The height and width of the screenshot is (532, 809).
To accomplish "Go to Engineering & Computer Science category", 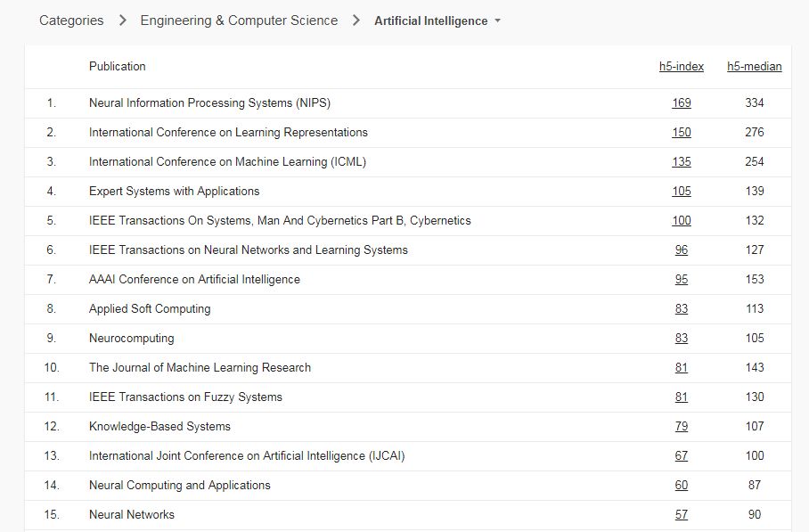I will (239, 20).
